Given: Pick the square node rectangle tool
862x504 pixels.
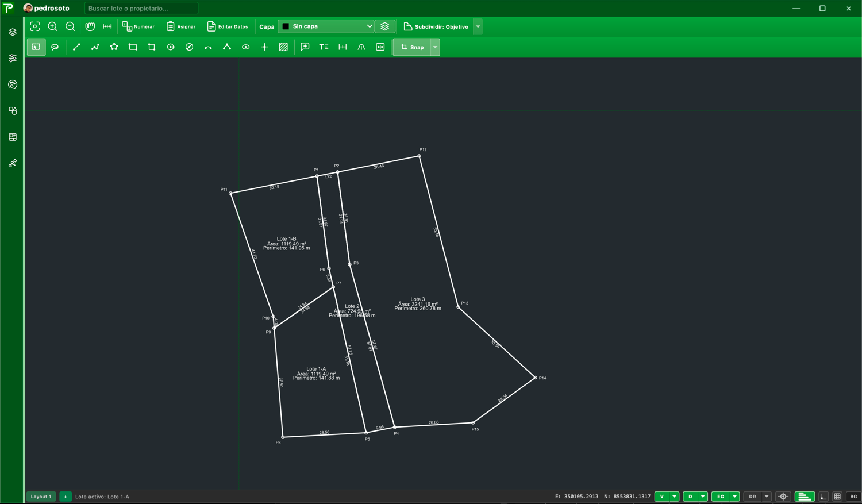Looking at the screenshot, I should click(152, 47).
